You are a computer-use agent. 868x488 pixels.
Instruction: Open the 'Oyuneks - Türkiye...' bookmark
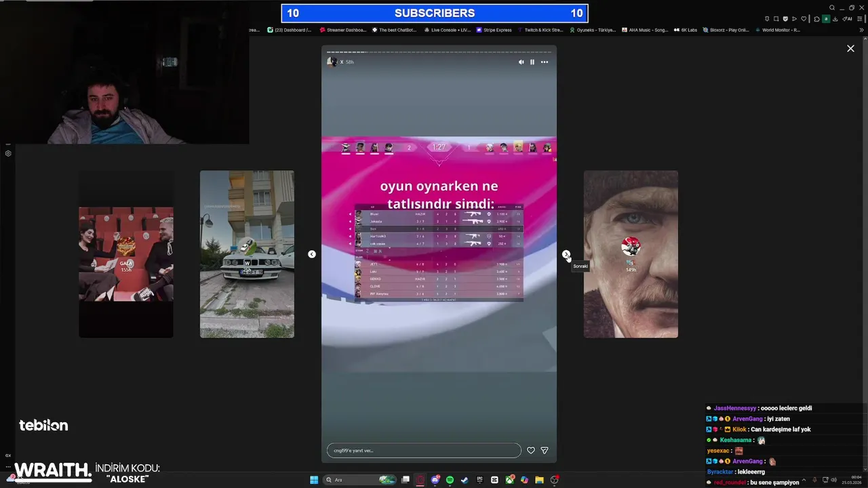[x=593, y=30]
